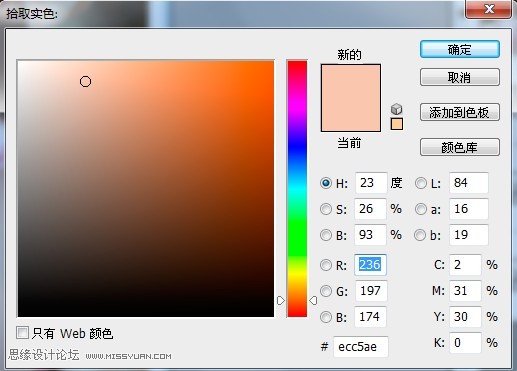Screen dimensions: 517x371
Task: Click the left hue slider arrow
Action: point(281,301)
